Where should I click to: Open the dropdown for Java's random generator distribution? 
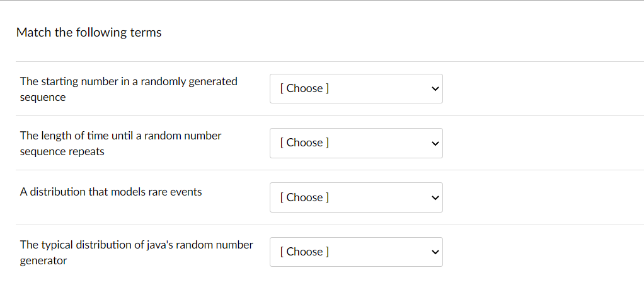click(x=356, y=252)
